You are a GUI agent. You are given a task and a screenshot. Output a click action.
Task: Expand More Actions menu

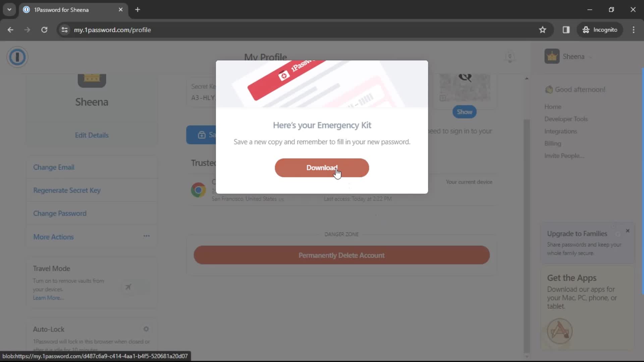146,237
